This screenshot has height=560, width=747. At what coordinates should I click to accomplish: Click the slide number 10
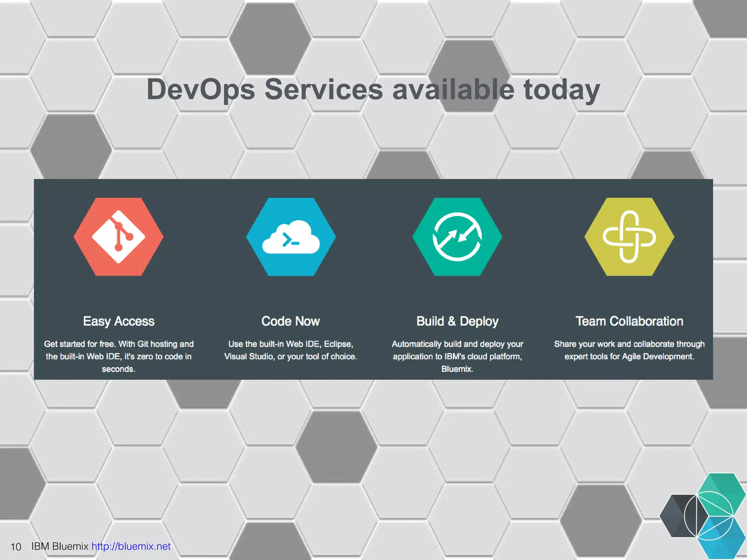point(16,547)
